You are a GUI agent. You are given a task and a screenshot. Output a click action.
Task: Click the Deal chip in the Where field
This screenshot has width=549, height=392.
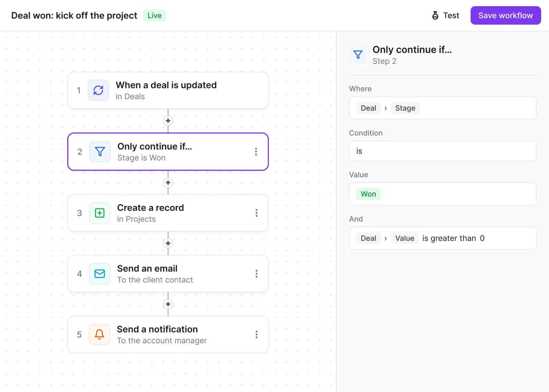pos(369,108)
